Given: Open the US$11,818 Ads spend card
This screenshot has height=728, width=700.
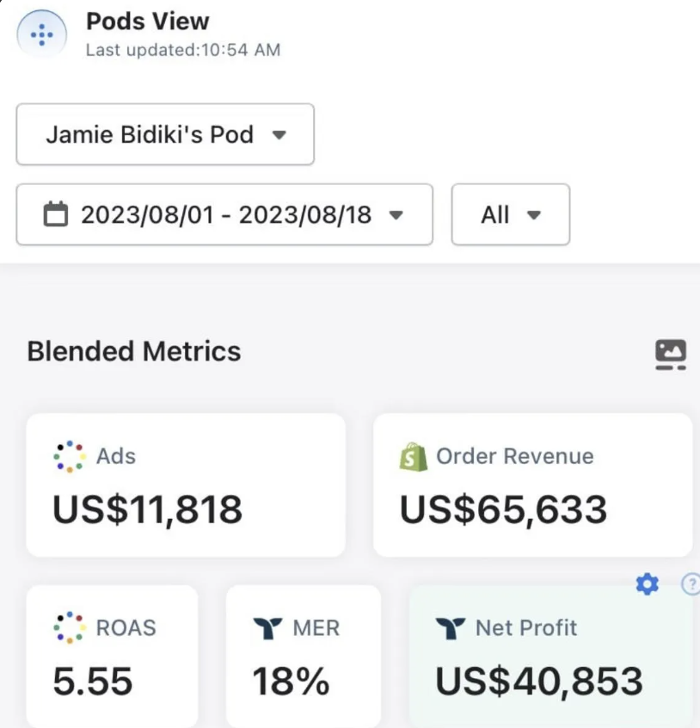Looking at the screenshot, I should pyautogui.click(x=186, y=484).
